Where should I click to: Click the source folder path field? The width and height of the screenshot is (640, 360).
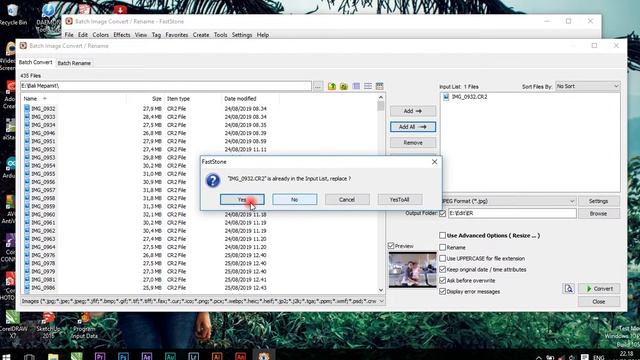(166, 86)
